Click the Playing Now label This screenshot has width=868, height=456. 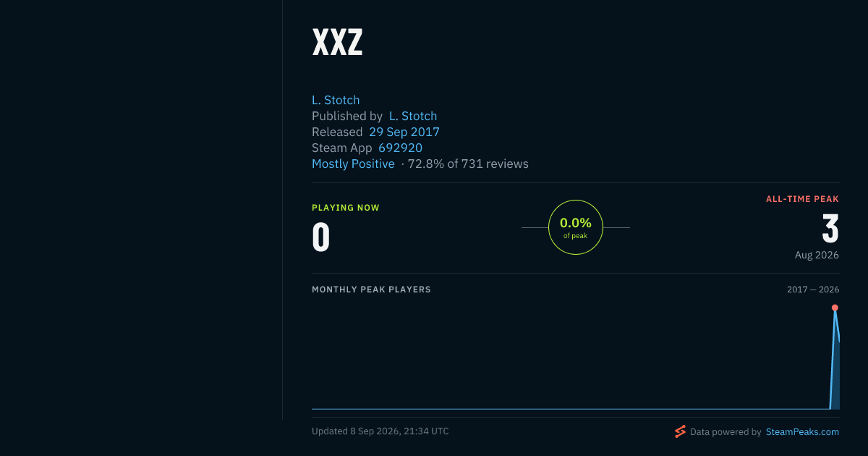coord(346,208)
